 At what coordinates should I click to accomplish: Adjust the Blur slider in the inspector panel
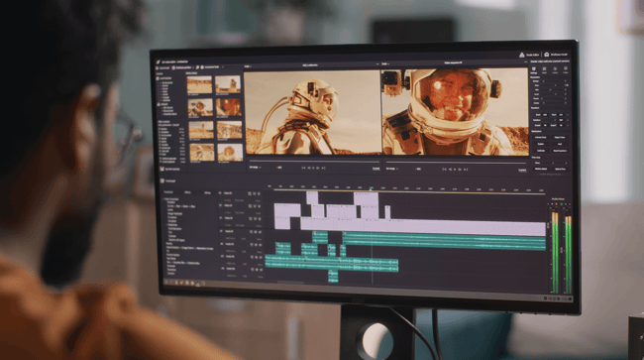pyautogui.click(x=552, y=85)
